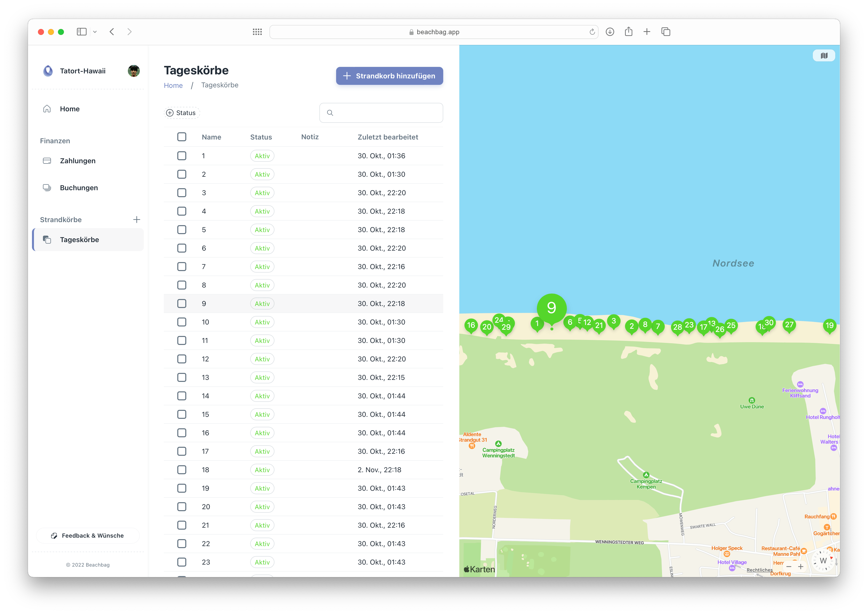
Task: Click the Home breadcrumb link
Action: coord(173,85)
